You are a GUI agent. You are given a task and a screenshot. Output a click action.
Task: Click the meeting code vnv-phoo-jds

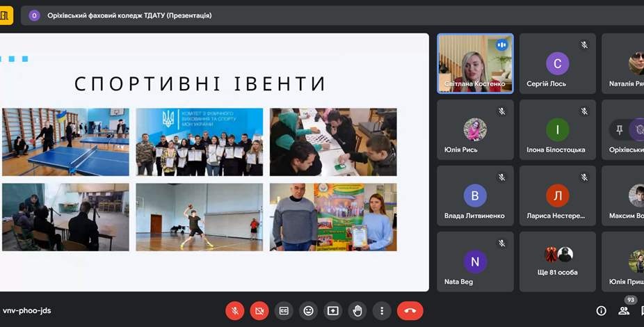click(27, 311)
